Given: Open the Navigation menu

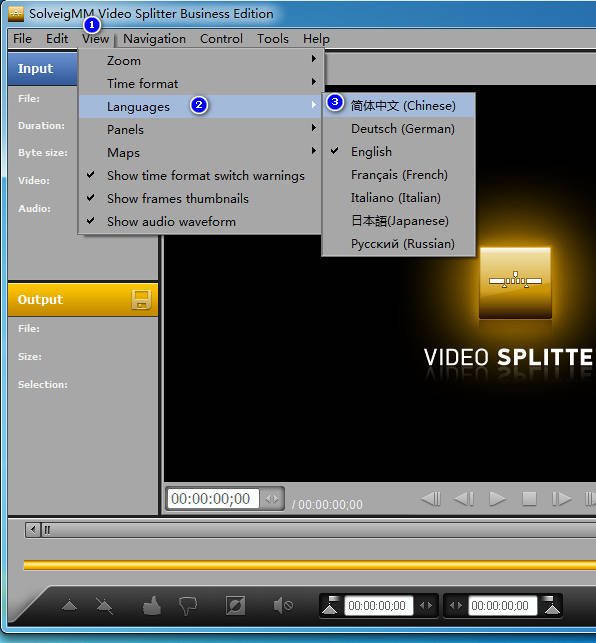Looking at the screenshot, I should click(x=155, y=39).
